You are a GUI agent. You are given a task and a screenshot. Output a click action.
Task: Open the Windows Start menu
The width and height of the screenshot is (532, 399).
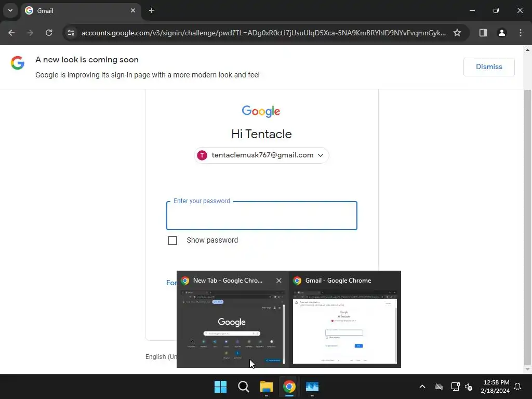click(x=220, y=387)
